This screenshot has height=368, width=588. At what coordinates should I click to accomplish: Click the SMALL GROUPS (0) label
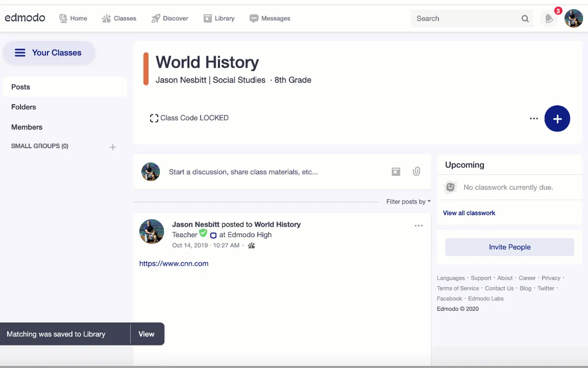pos(40,146)
